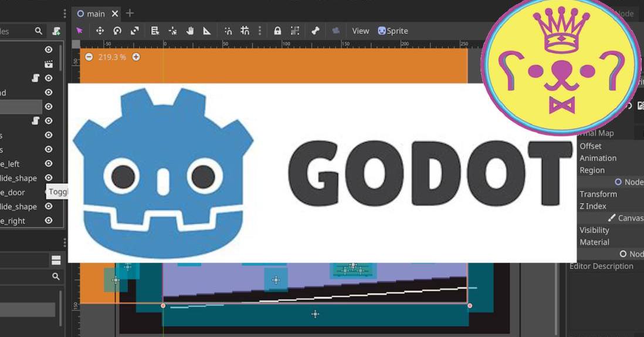The image size is (644, 337).
Task: Reset zoom via the 219.3 % label
Action: 112,57
